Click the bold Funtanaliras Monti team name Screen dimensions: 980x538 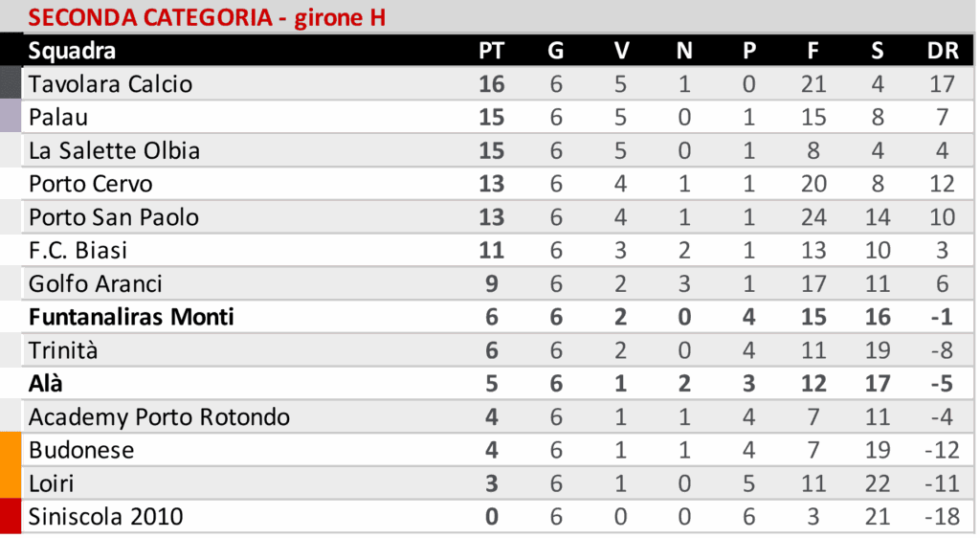(x=131, y=317)
